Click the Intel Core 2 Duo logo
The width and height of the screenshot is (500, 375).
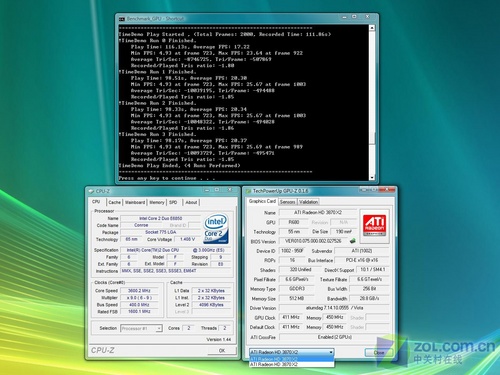tap(216, 229)
